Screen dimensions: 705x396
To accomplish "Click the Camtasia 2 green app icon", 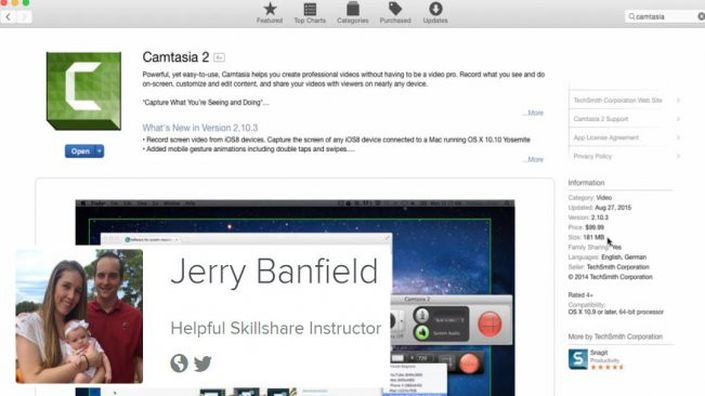I will click(x=84, y=91).
